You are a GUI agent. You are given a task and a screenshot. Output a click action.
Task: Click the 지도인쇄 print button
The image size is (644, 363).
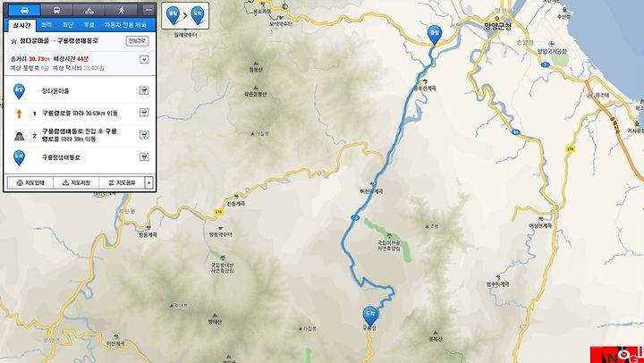[x=30, y=182]
